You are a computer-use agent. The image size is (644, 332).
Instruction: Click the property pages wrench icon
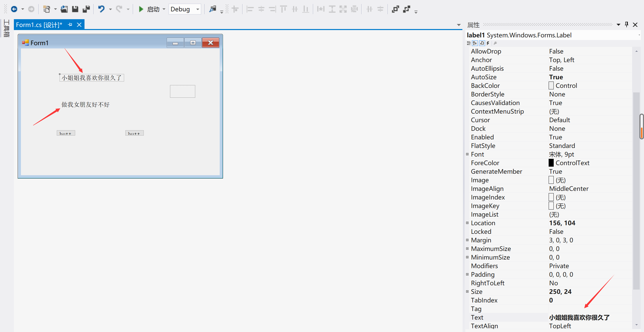tap(495, 43)
